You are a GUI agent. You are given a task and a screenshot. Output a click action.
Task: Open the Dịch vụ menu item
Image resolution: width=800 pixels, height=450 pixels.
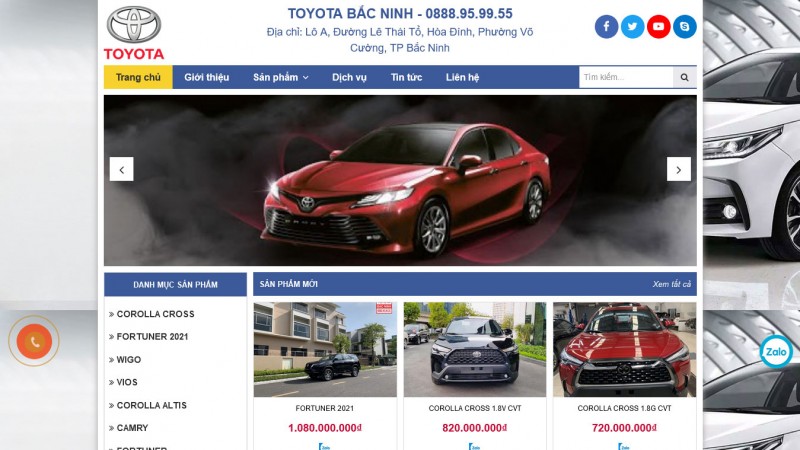click(x=349, y=78)
